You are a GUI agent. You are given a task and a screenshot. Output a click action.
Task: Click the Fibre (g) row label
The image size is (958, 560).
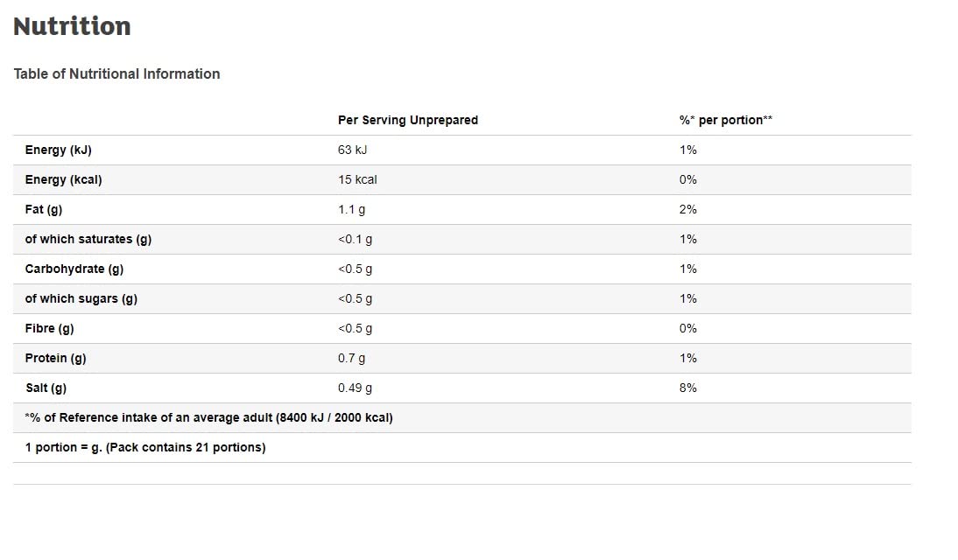pyautogui.click(x=50, y=328)
